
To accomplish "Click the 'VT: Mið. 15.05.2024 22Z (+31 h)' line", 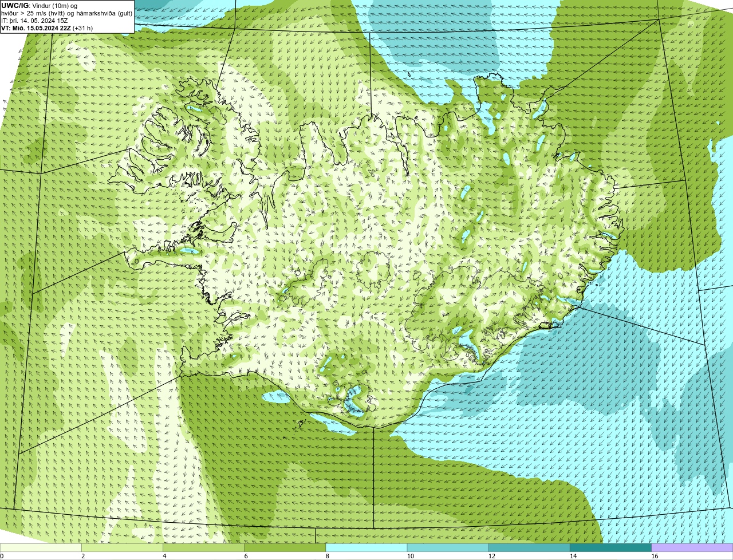I will [47, 28].
